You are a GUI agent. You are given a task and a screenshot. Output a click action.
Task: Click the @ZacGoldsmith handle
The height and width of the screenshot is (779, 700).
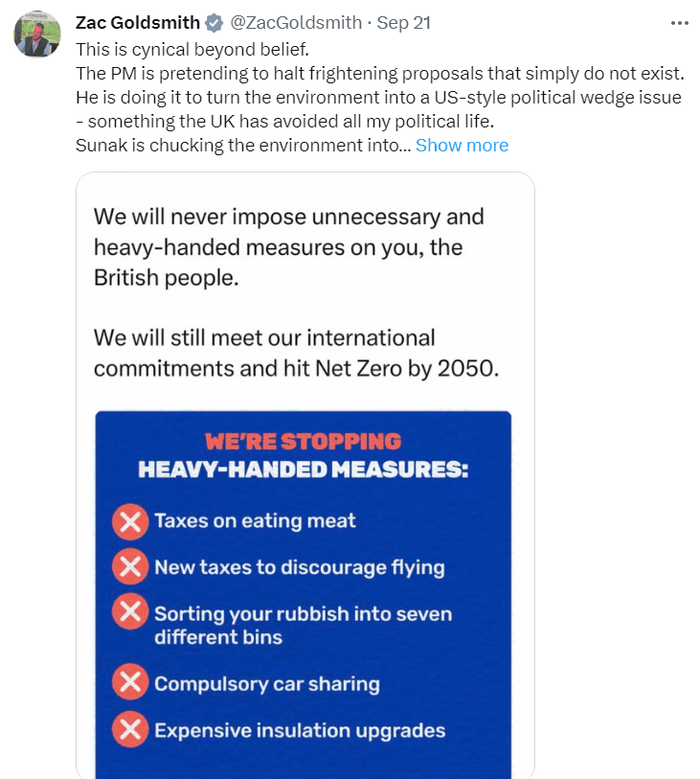(296, 23)
